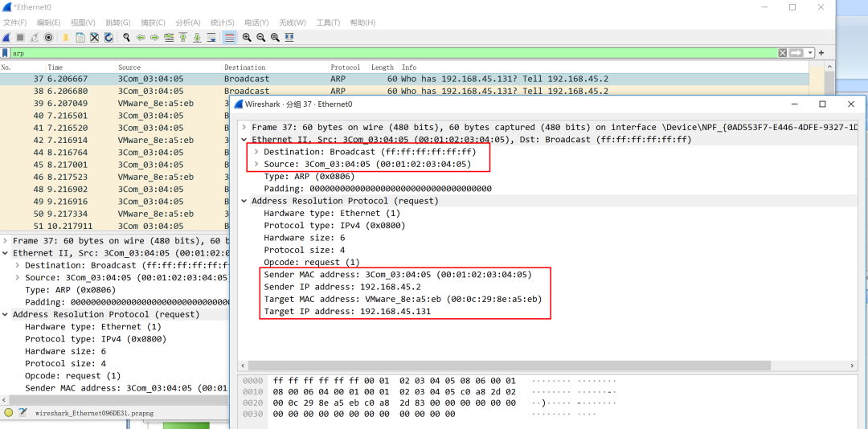Select Opcode: request (1) in the packet 37 window
Screen dimensions: 868x429
point(312,262)
